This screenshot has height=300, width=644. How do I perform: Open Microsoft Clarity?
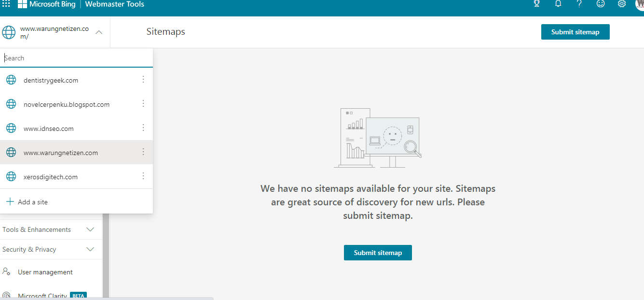coord(42,296)
